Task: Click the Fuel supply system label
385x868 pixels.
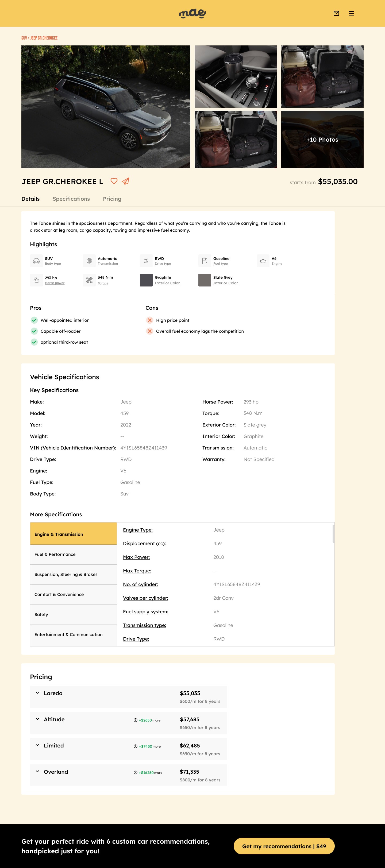Action: click(x=146, y=612)
